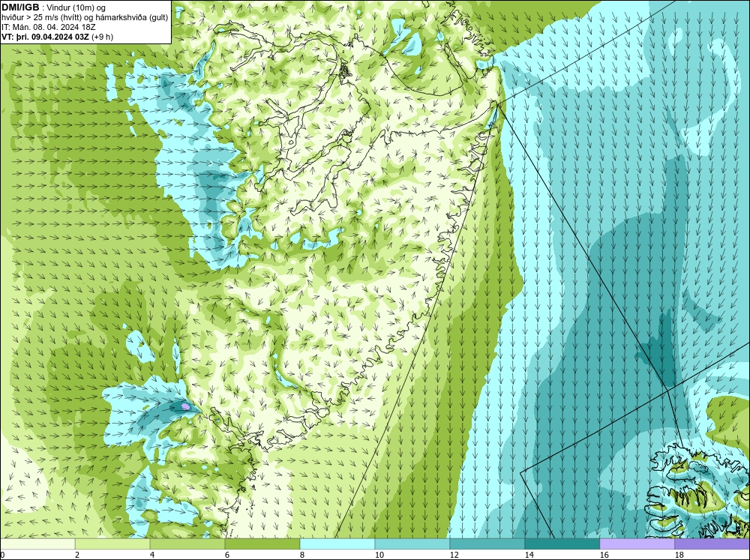Click the 6–8 m/s olive green legend swatch
The width and height of the screenshot is (750, 560).
pos(262,544)
